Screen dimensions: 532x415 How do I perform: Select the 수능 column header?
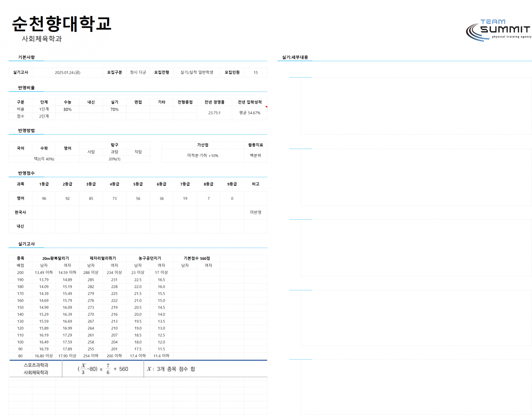point(67,102)
